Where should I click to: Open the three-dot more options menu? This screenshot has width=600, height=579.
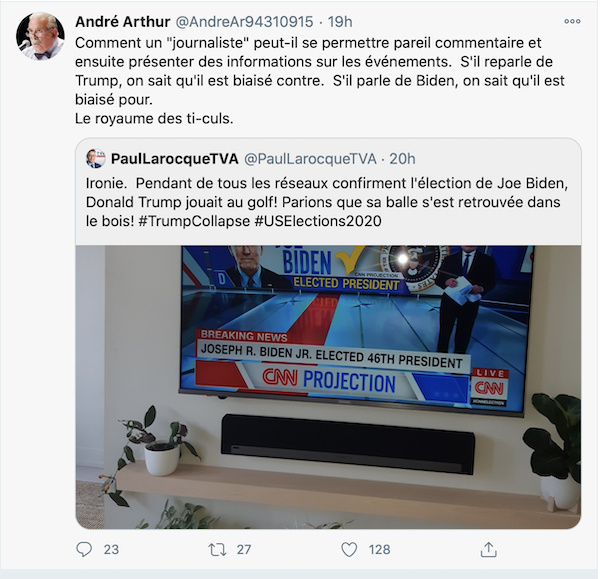coord(572,21)
